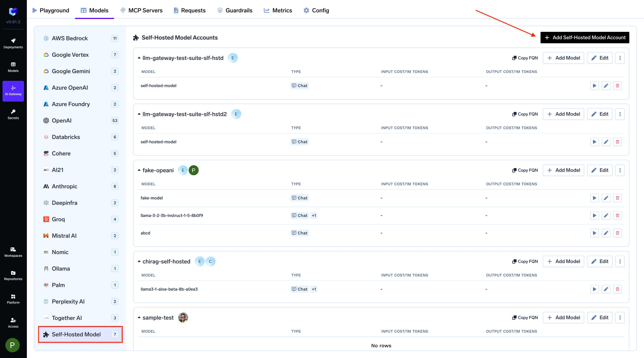Open the Access section in sidebar
This screenshot has width=644, height=358.
[x=13, y=323]
